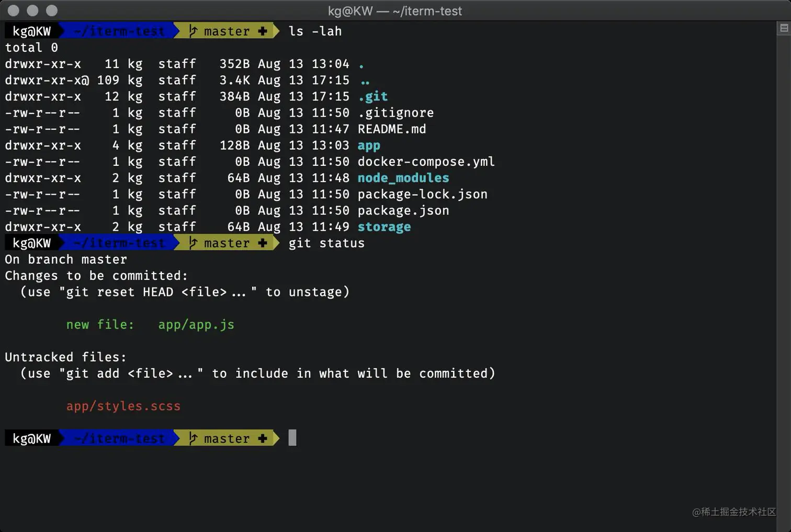This screenshot has height=532, width=791.
Task: Click the 11:49 time on the storage row
Action: 331,227
